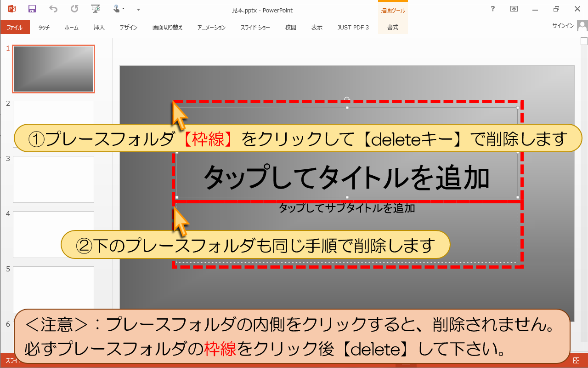Click the PowerPoint application icon in title bar
Screen dimensions: 588x368
[x=12, y=9]
